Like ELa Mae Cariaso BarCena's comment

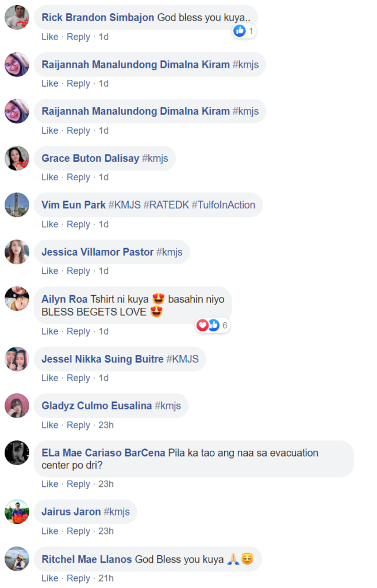[50, 484]
